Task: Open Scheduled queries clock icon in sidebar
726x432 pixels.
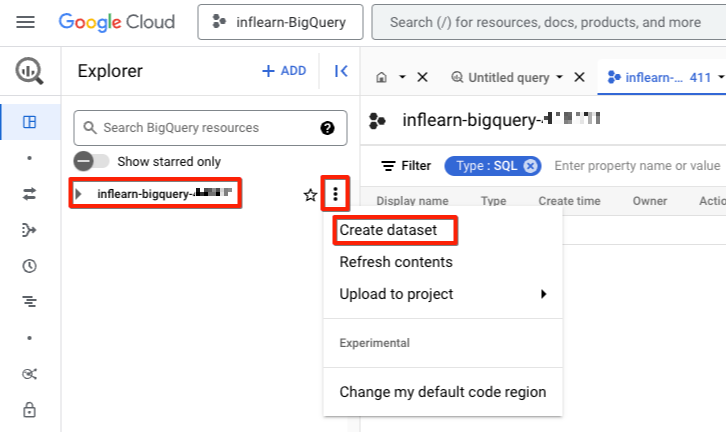Action: click(30, 266)
